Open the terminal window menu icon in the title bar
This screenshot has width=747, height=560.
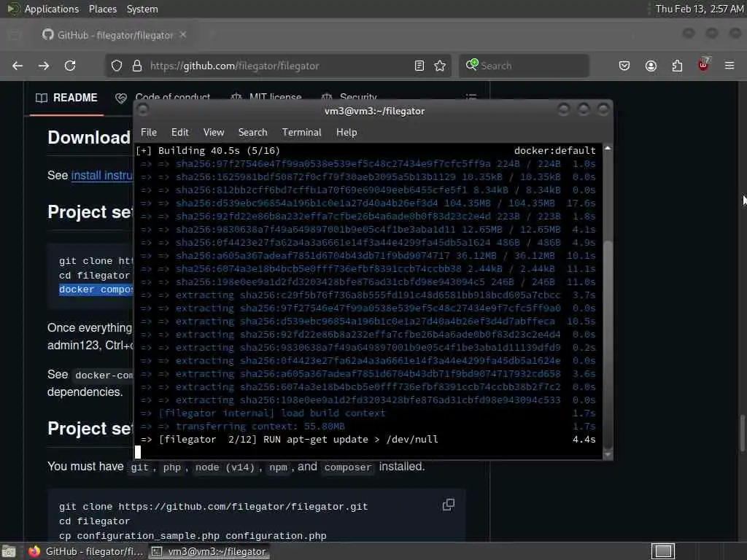click(142, 111)
